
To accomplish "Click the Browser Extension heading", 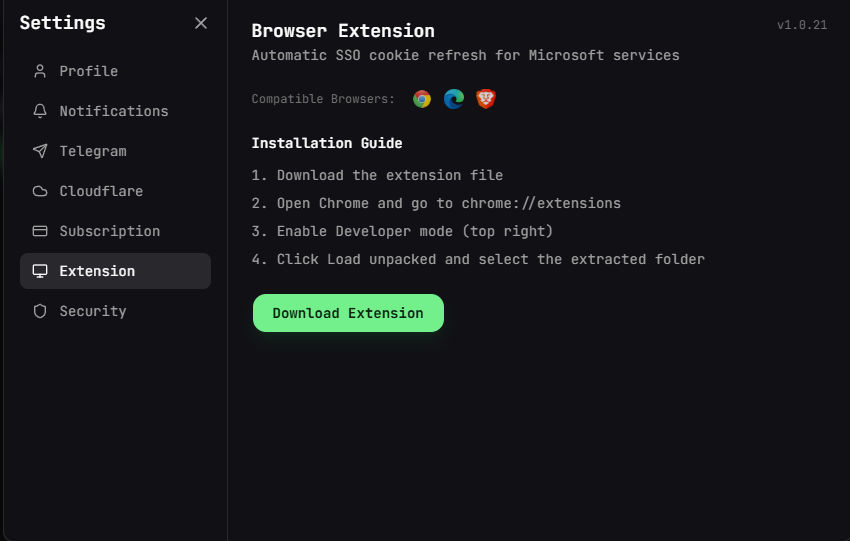I will click(343, 31).
